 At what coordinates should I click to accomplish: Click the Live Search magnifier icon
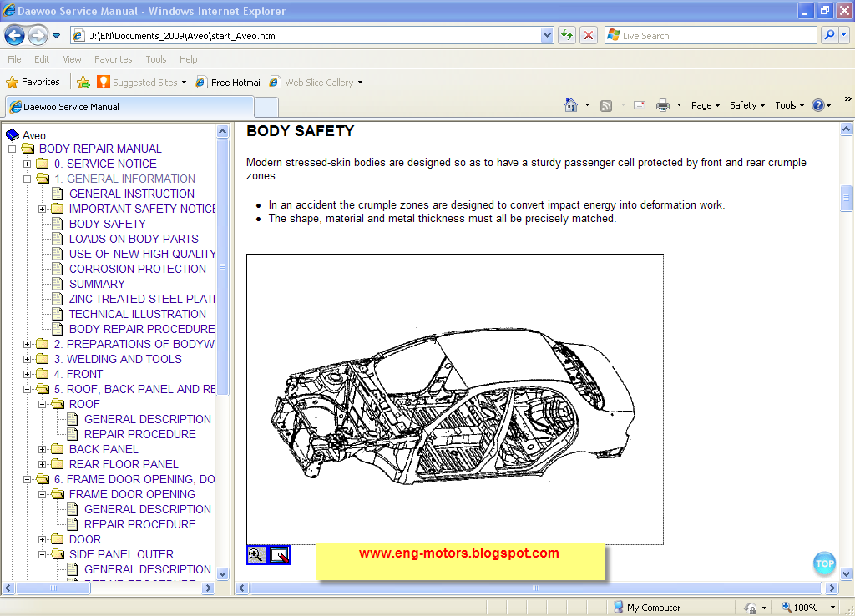pos(829,35)
